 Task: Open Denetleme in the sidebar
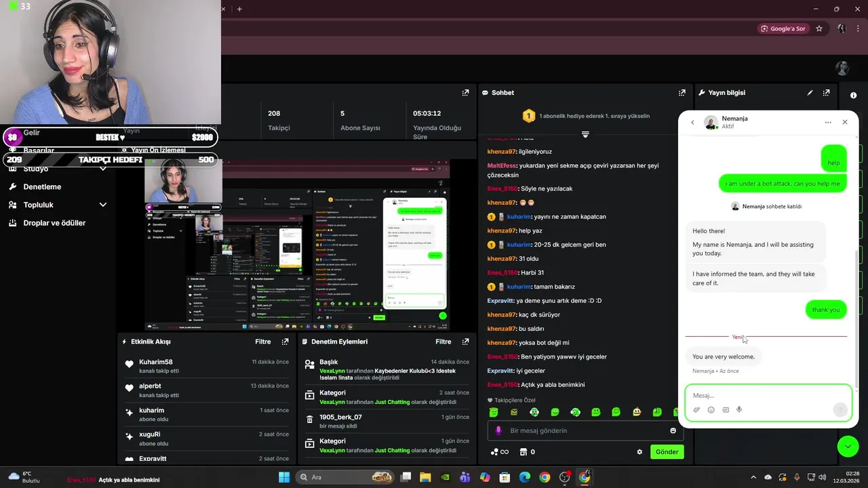click(42, 186)
